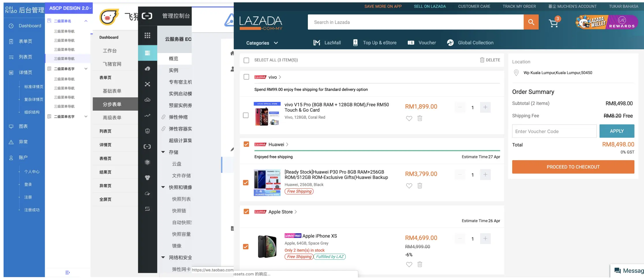Click the Enter Voucher Code field
The height and width of the screenshot is (280, 644).
click(554, 131)
